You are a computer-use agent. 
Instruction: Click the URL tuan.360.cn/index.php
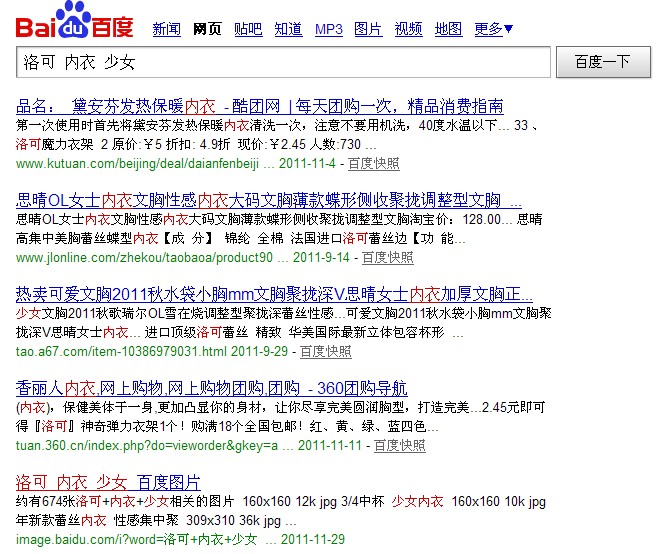[147, 445]
